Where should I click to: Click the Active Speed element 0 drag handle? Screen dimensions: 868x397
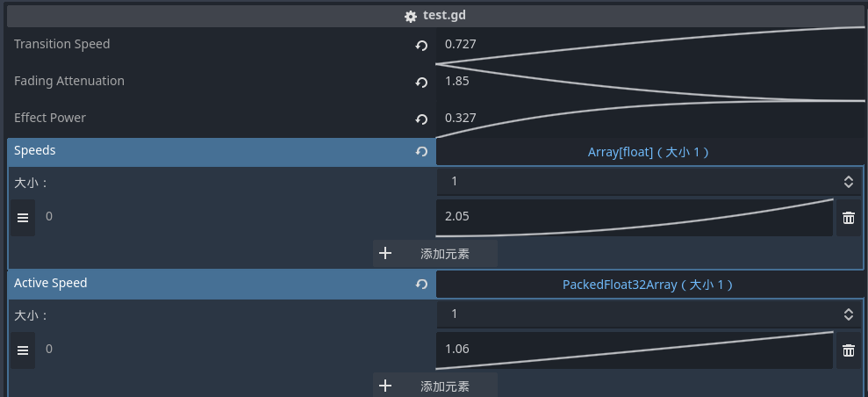click(x=23, y=350)
